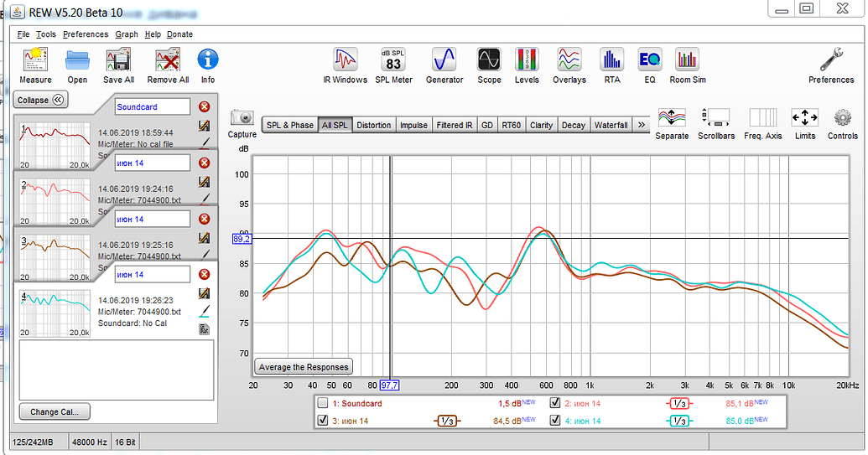Screen dimensions: 868x455
Task: Click the Change Cal... button
Action: [x=55, y=411]
